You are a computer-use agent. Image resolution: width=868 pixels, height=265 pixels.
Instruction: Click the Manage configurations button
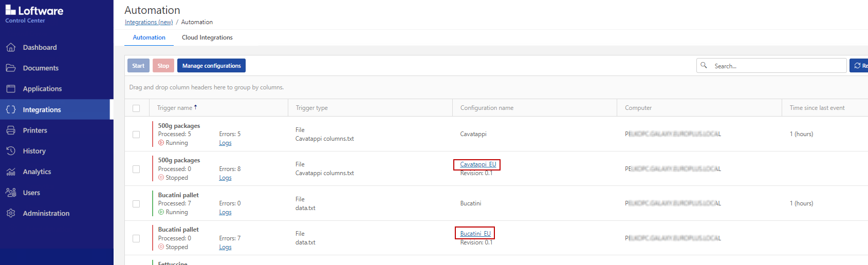[211, 66]
